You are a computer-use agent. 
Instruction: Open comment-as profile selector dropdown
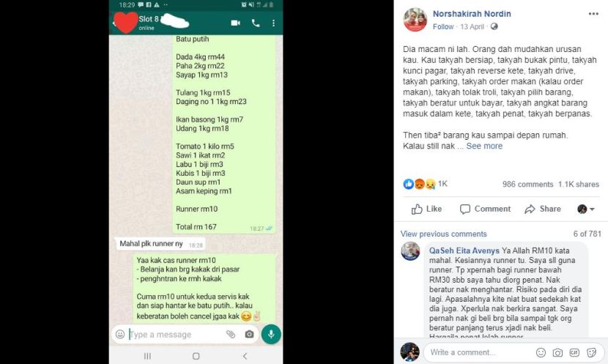click(586, 209)
